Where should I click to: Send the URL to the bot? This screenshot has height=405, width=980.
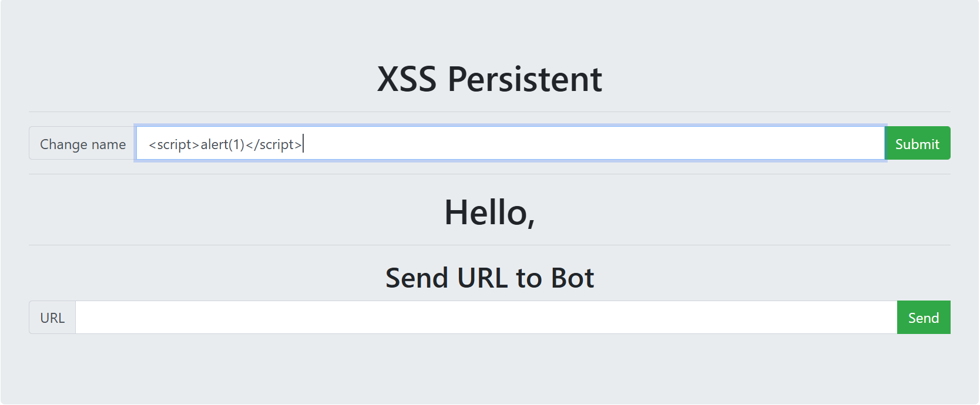tap(923, 318)
